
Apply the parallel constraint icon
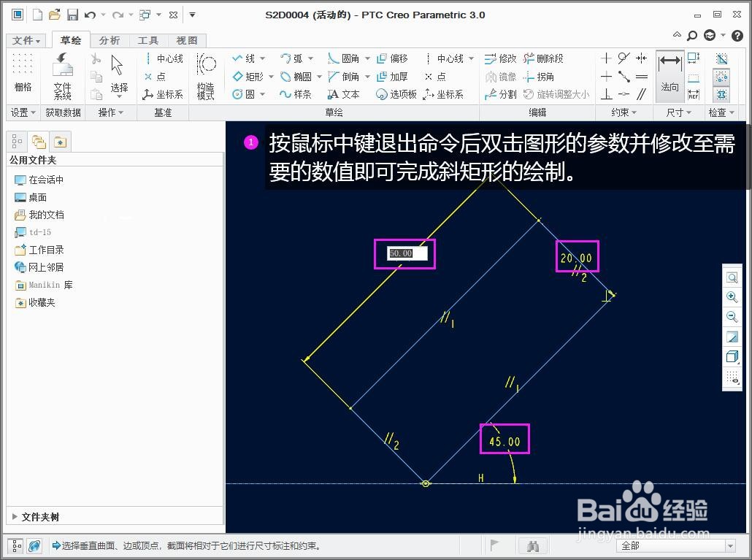(x=641, y=94)
